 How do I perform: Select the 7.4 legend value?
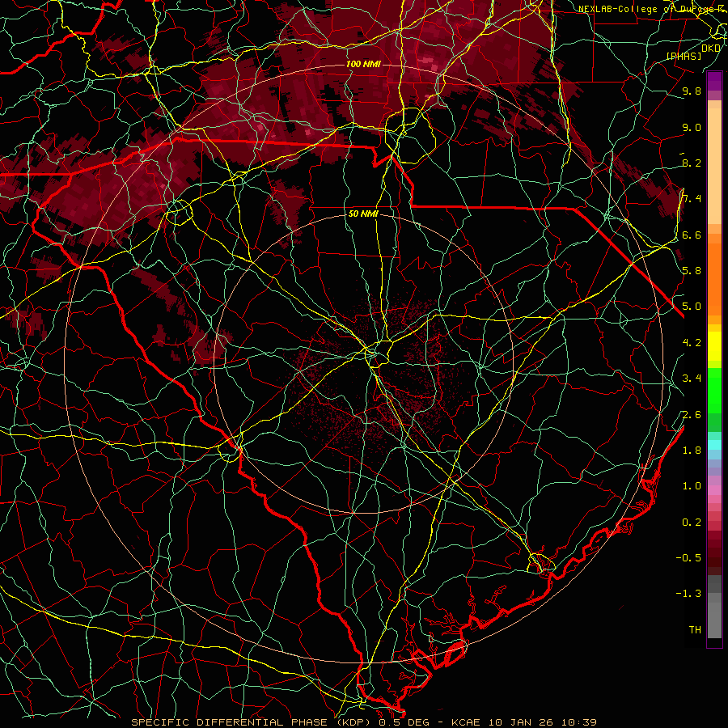(x=692, y=199)
